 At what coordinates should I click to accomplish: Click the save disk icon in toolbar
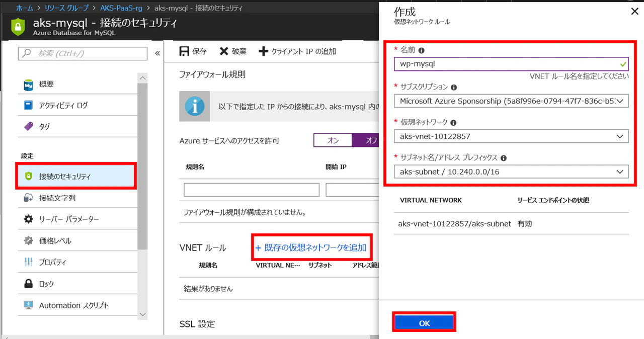click(x=184, y=51)
